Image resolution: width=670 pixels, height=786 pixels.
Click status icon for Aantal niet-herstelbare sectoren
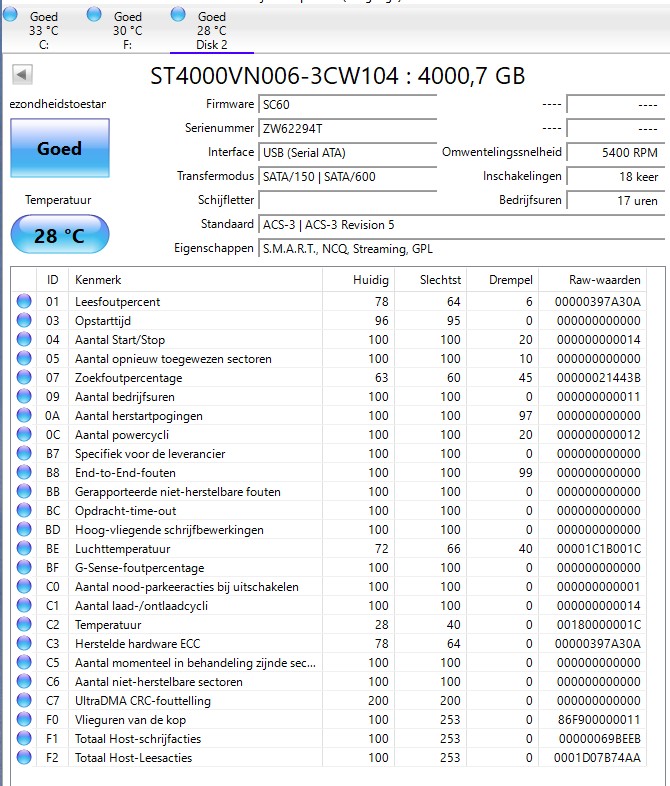[24, 682]
